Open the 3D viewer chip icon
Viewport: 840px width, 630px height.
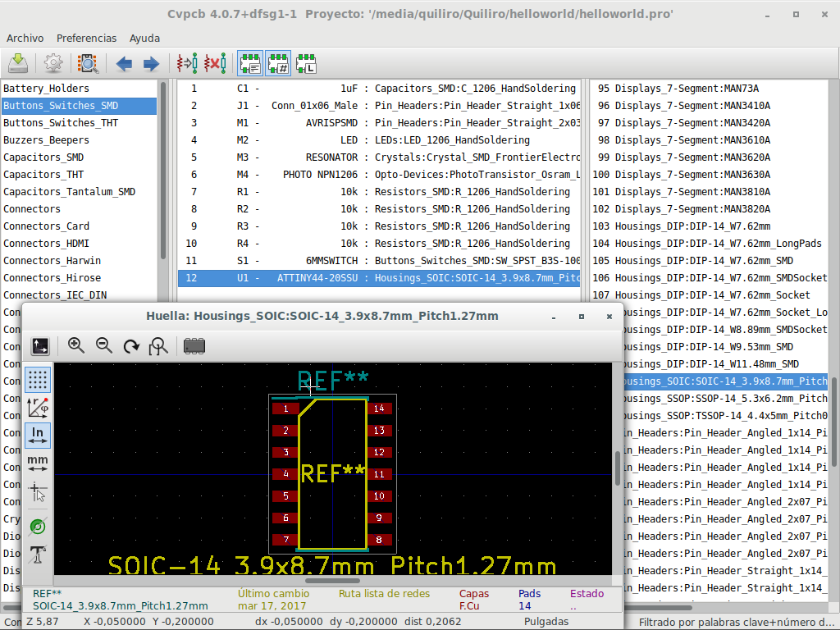(194, 345)
